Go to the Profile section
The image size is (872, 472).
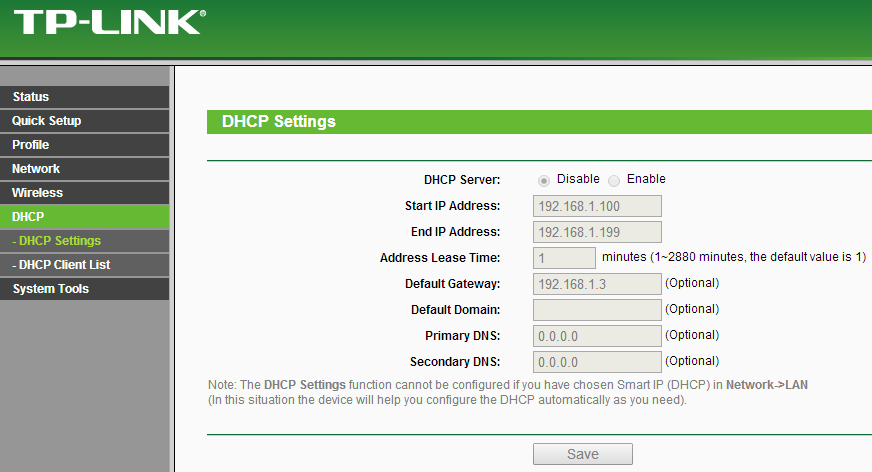pos(85,145)
